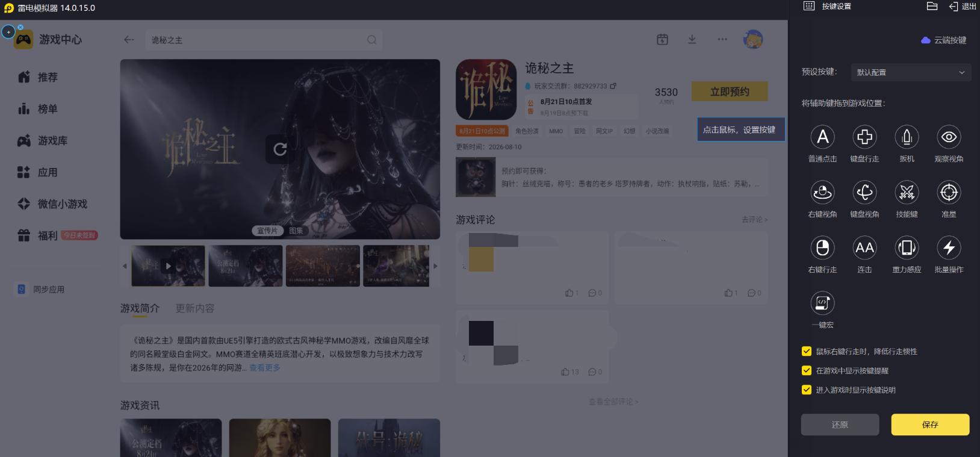Save key mapping with 保存
The width and height of the screenshot is (980, 457).
[930, 424]
